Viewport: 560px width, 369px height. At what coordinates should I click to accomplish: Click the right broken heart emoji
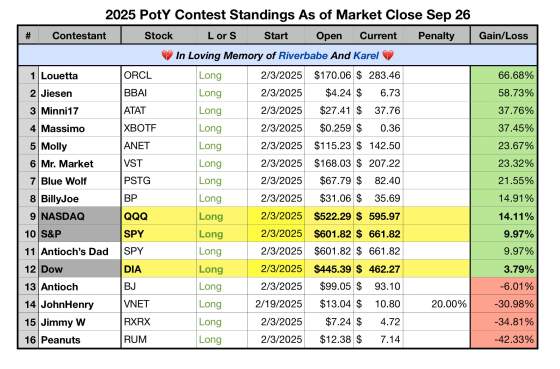point(388,55)
